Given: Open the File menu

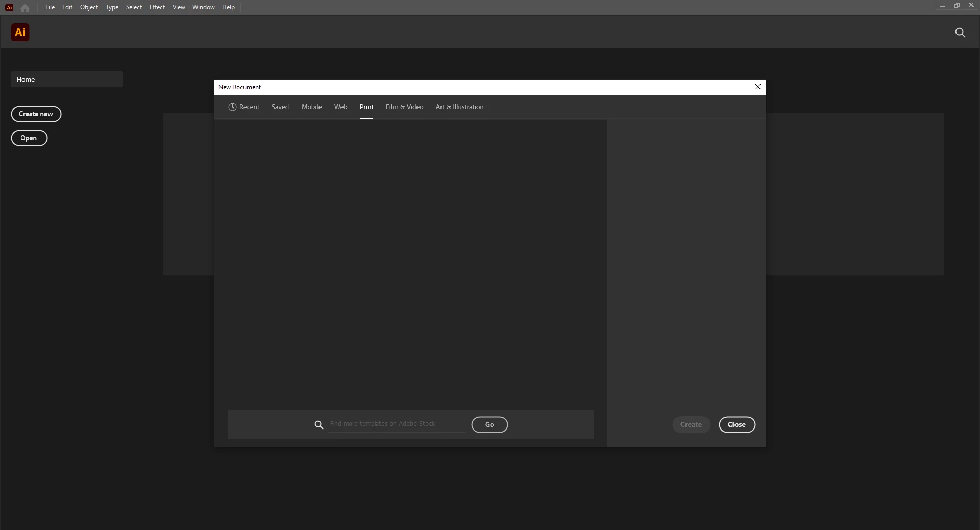Looking at the screenshot, I should click(50, 7).
